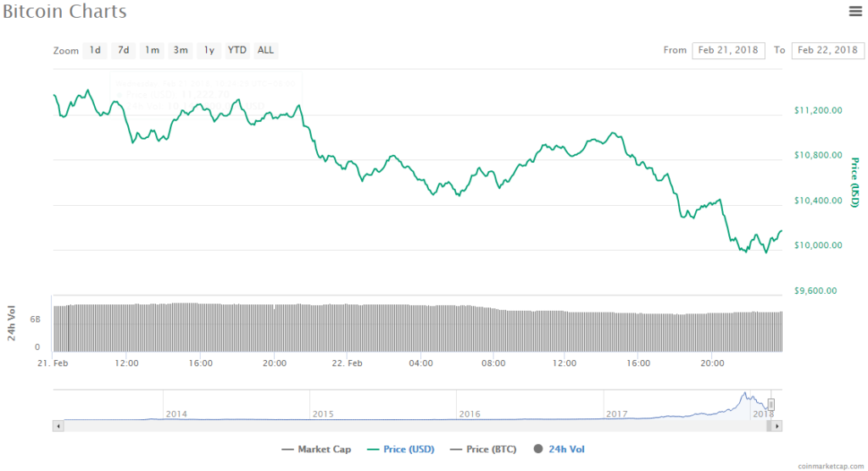Toggle 24h Vol series in legend
This screenshot has width=868, height=471.
(x=559, y=449)
